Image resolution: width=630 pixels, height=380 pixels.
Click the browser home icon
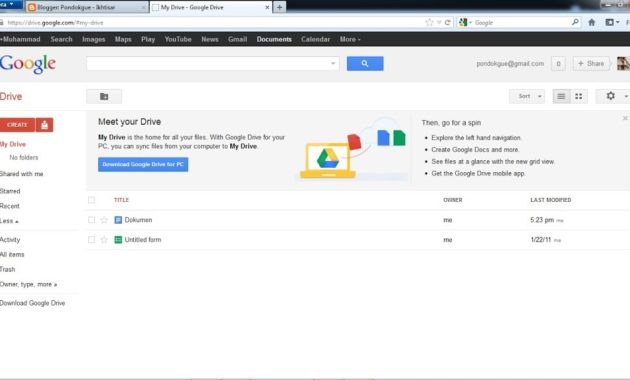coord(591,22)
